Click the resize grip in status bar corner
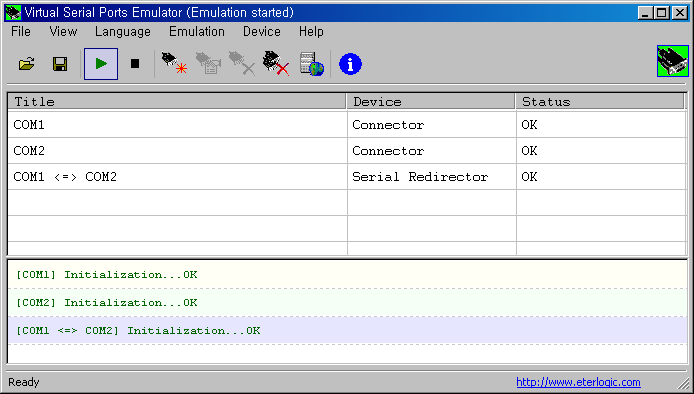The height and width of the screenshot is (394, 694). 684,384
